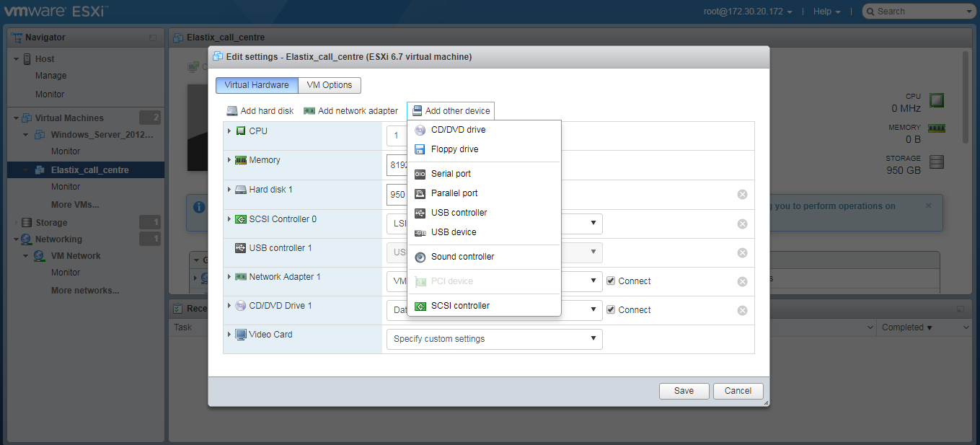Dismiss the blue info banner behind the dialog

point(928,206)
